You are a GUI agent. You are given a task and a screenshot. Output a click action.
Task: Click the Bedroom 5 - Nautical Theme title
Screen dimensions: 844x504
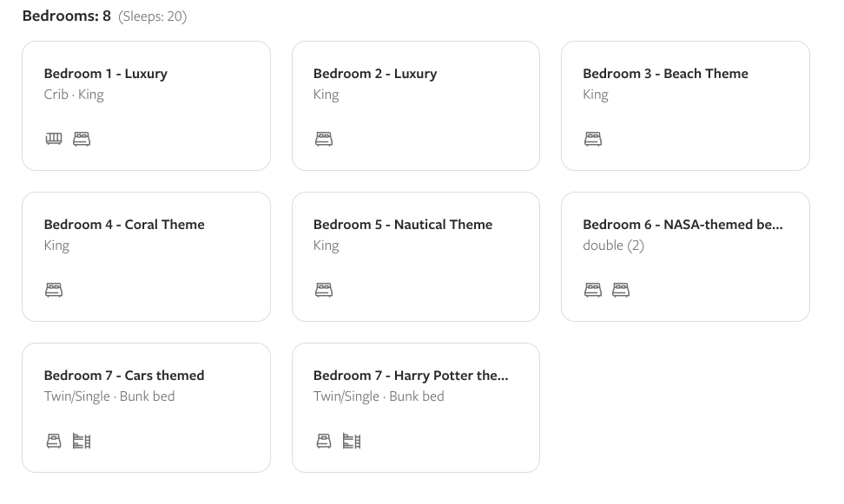[403, 225]
